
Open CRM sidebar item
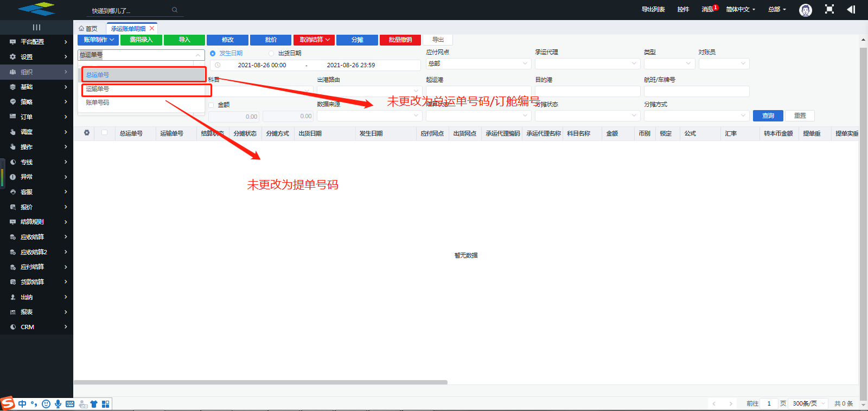tap(36, 327)
